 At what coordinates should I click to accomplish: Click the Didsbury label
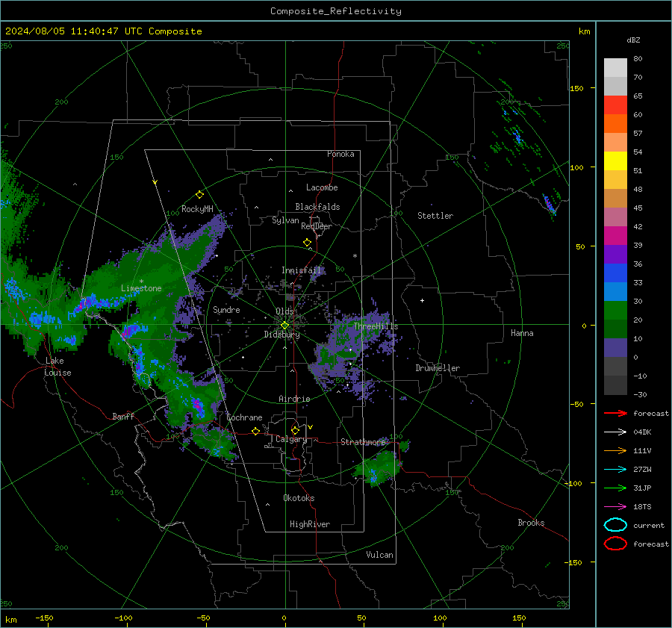tap(281, 335)
